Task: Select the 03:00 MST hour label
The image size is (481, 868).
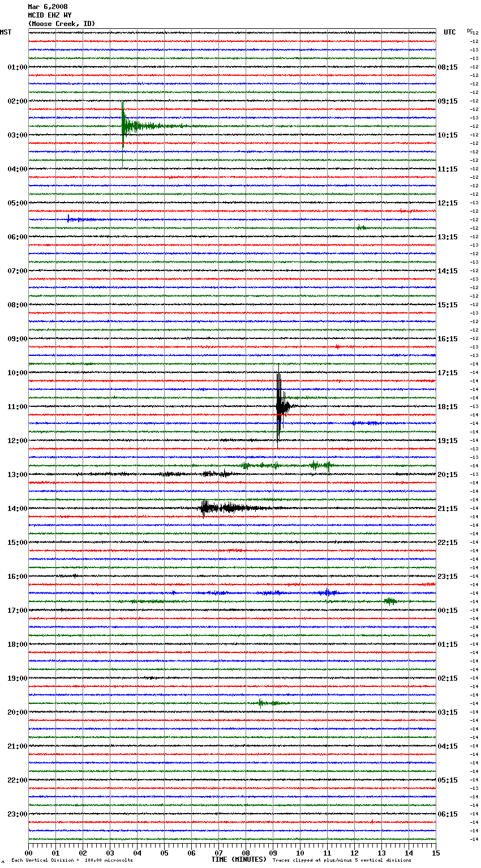Action: [x=18, y=135]
